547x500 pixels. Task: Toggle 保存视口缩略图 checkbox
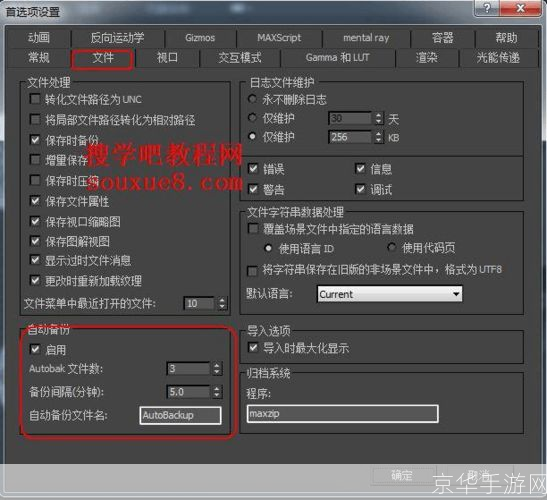(x=35, y=221)
